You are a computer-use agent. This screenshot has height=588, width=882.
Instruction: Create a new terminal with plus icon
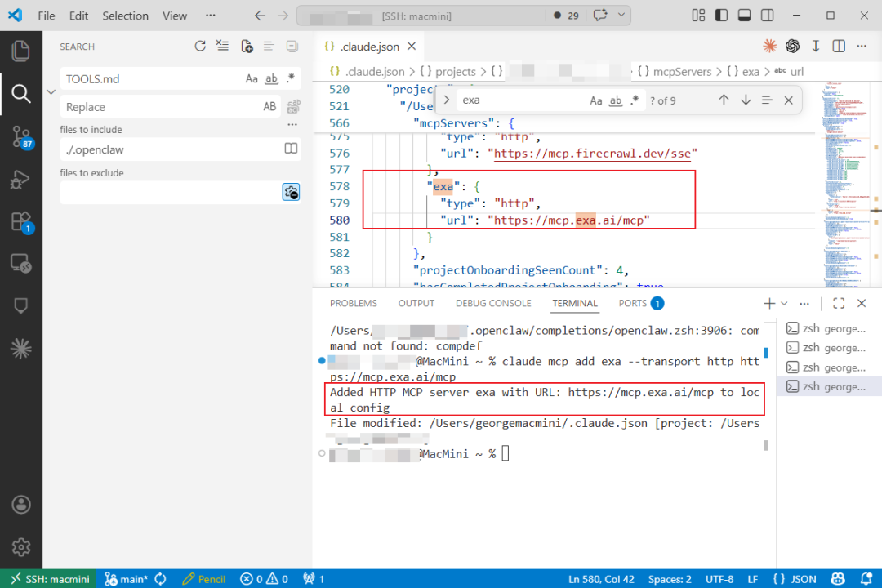769,303
